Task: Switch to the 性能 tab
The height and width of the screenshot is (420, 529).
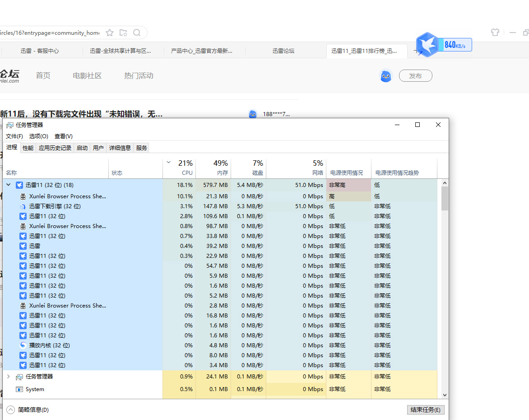Action: pos(28,147)
